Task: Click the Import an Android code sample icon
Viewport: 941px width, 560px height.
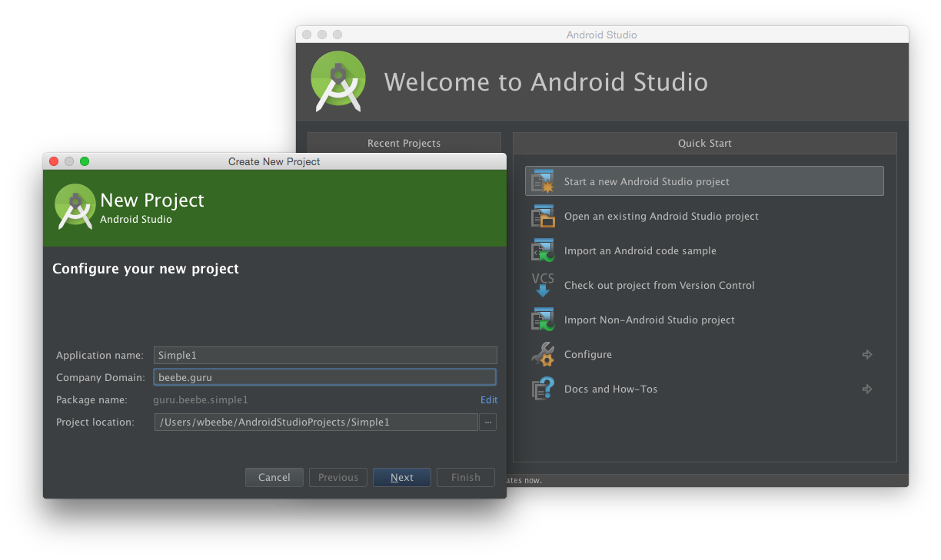Action: tap(543, 250)
